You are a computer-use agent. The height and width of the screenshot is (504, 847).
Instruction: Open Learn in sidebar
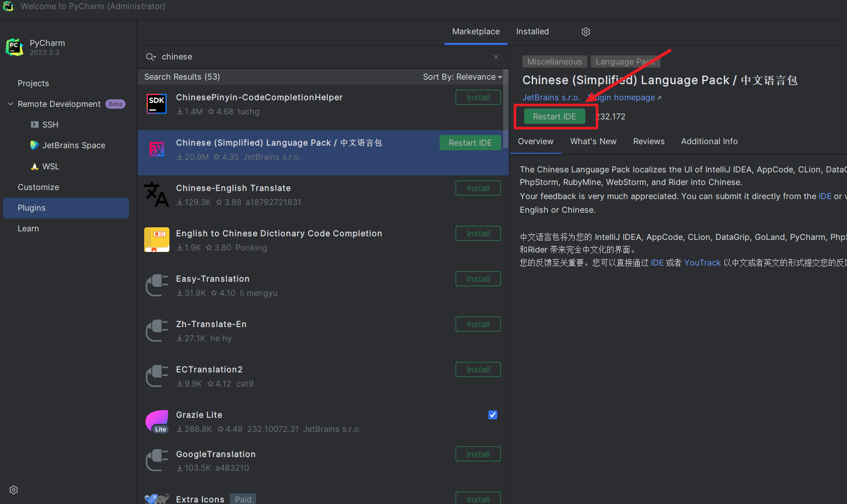28,228
